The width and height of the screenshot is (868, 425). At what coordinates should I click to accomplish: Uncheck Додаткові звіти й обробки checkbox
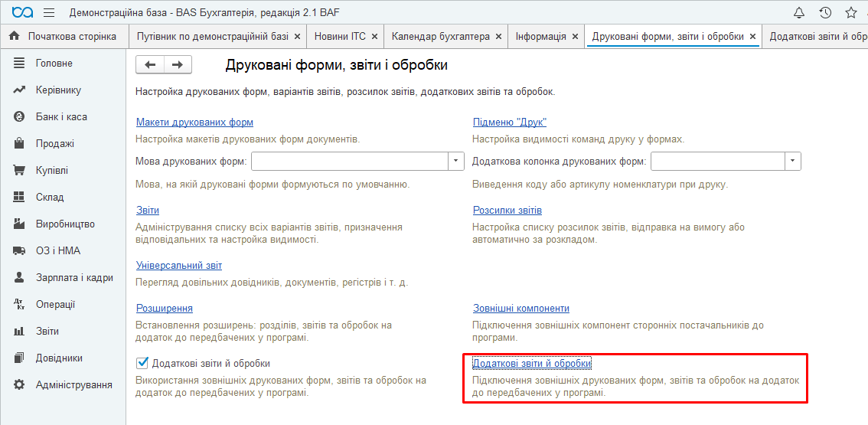142,363
